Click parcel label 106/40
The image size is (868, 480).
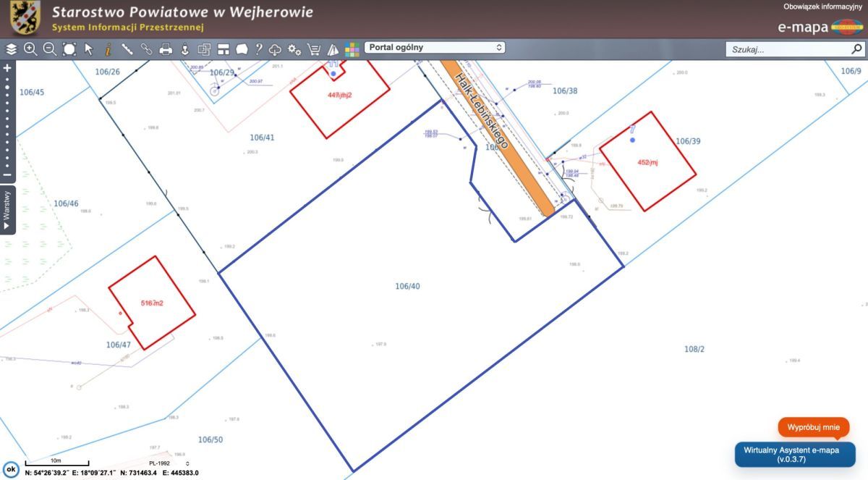pos(407,287)
